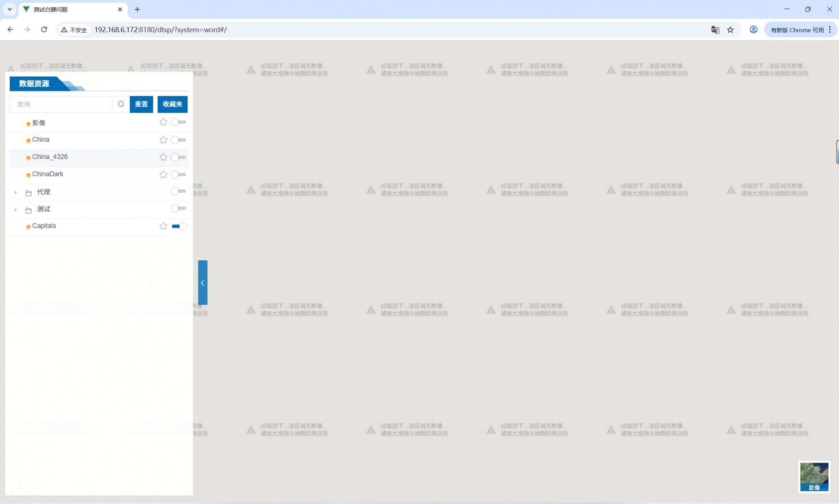Expand the 测试 folder arrow
839x504 pixels.
(15, 210)
